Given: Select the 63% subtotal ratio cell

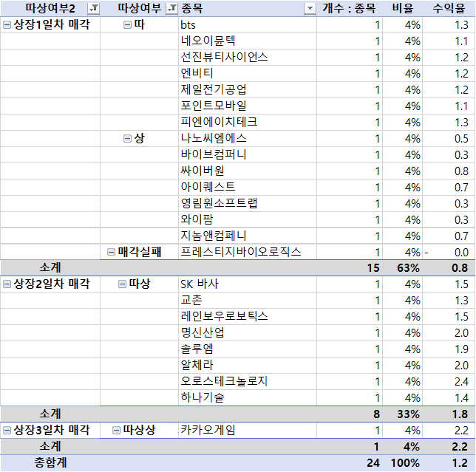Looking at the screenshot, I should click(x=403, y=268).
